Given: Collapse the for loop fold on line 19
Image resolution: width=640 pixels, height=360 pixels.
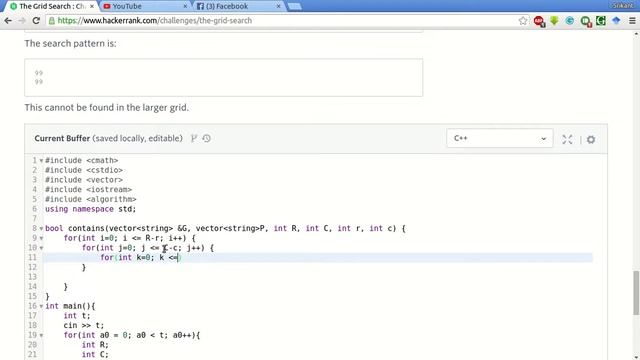Looking at the screenshot, I should pyautogui.click(x=41, y=336).
